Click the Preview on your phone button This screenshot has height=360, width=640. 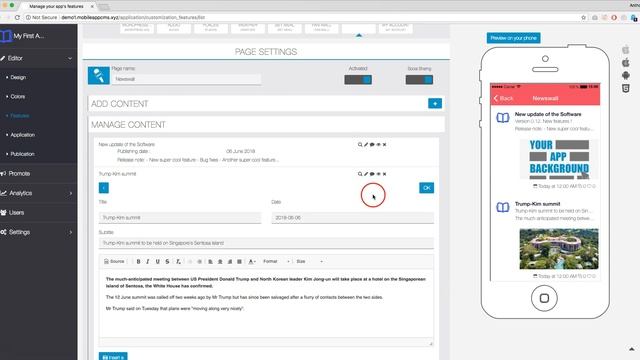[x=513, y=38]
